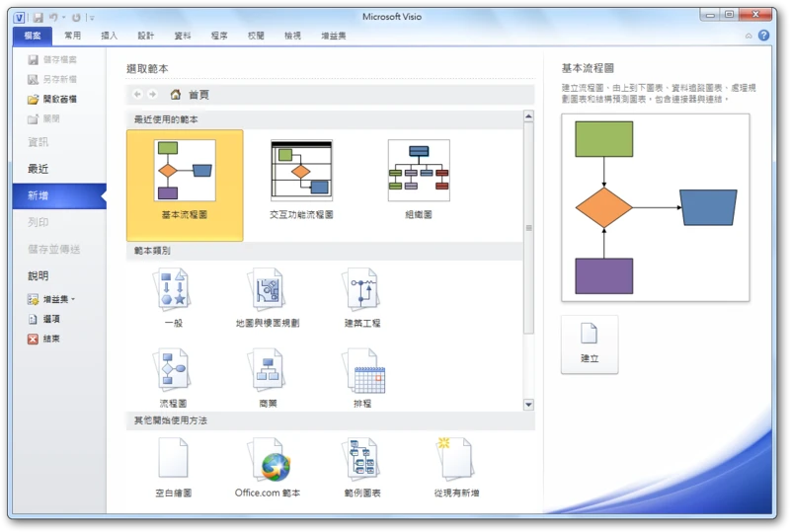Screen dimensions: 790x532
Task: Open the 檔案 ribbon tab
Action: [x=33, y=36]
